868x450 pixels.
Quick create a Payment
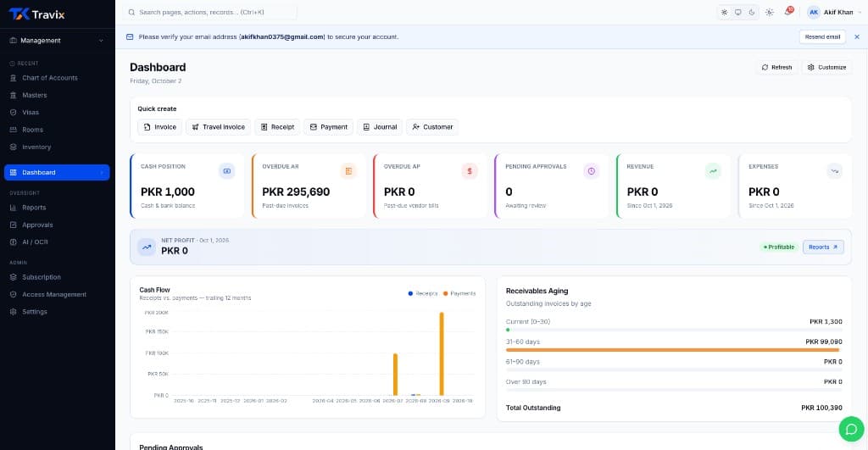[328, 127]
